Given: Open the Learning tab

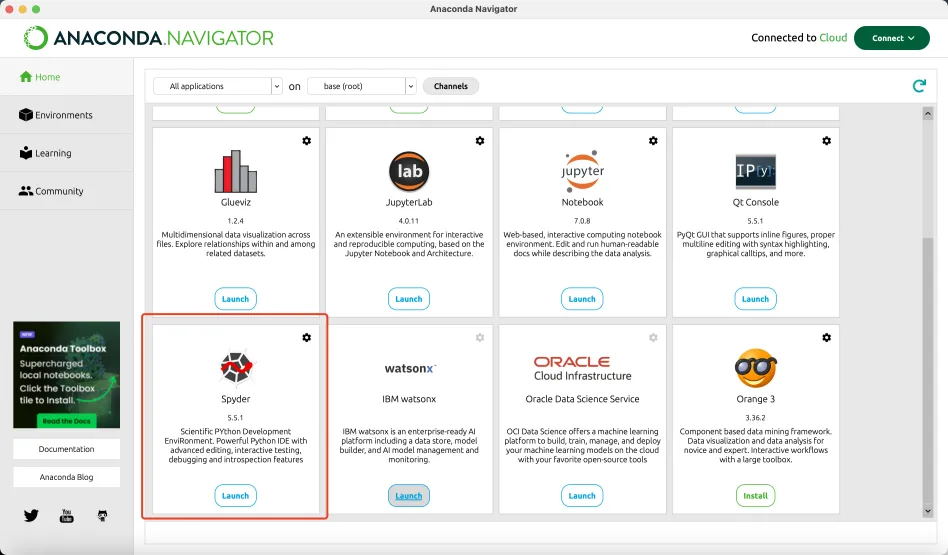Looking at the screenshot, I should (x=67, y=153).
